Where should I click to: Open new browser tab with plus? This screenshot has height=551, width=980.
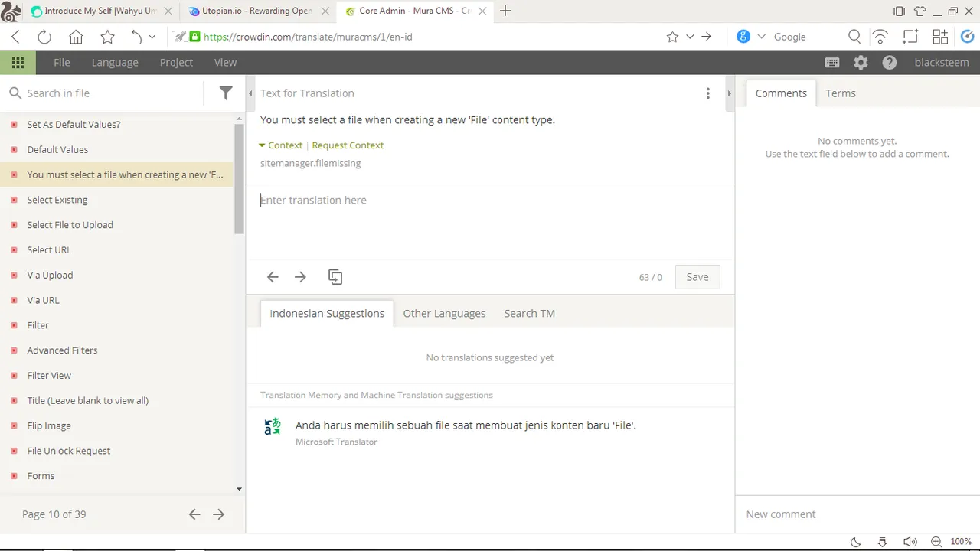pos(505,11)
